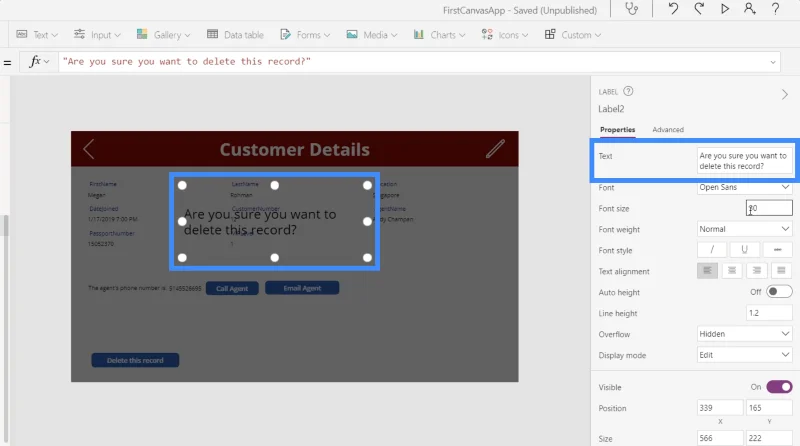
Task: Open the Gallery insert menu
Action: [163, 35]
